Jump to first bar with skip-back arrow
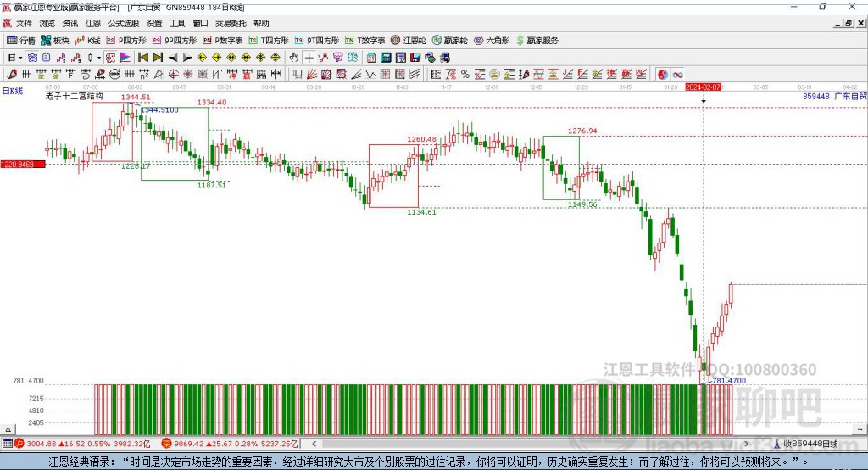 (142, 57)
